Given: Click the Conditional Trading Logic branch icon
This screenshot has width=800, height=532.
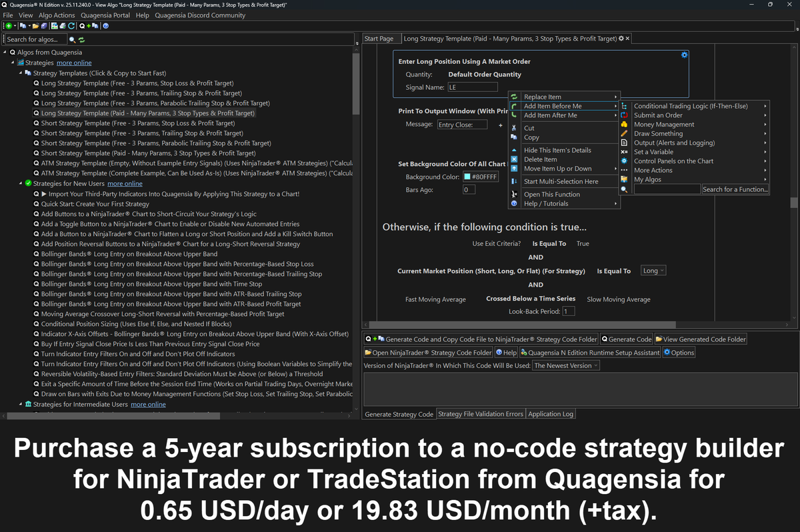Looking at the screenshot, I should point(624,106).
